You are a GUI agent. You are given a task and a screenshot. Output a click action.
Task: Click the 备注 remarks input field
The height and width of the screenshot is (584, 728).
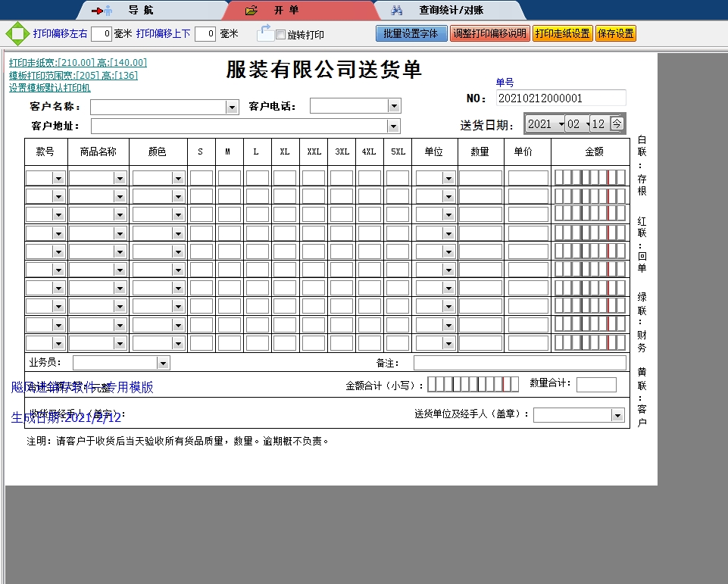520,364
